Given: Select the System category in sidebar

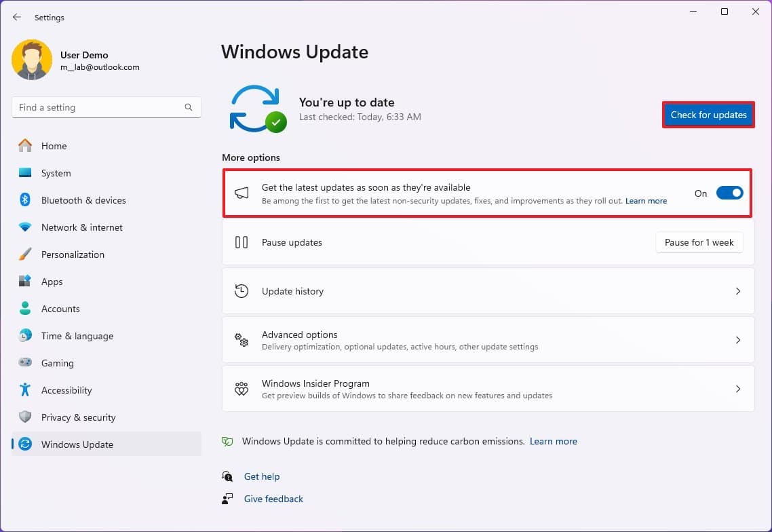Looking at the screenshot, I should click(56, 173).
